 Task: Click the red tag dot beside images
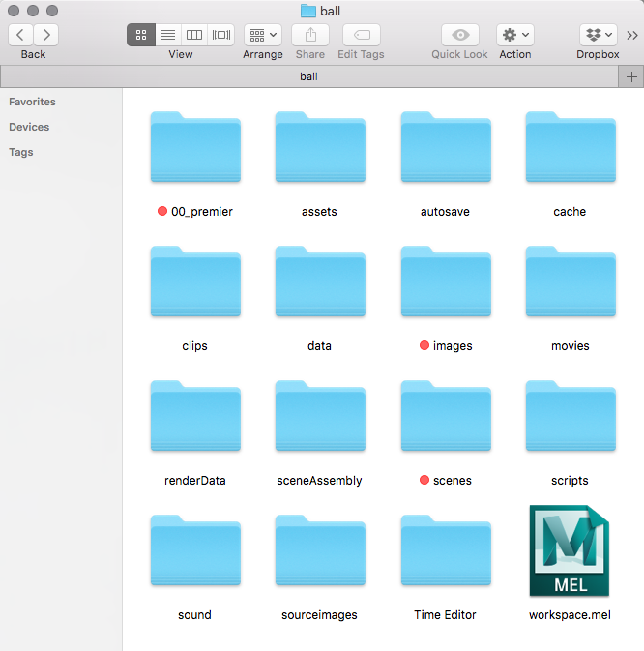tap(424, 346)
